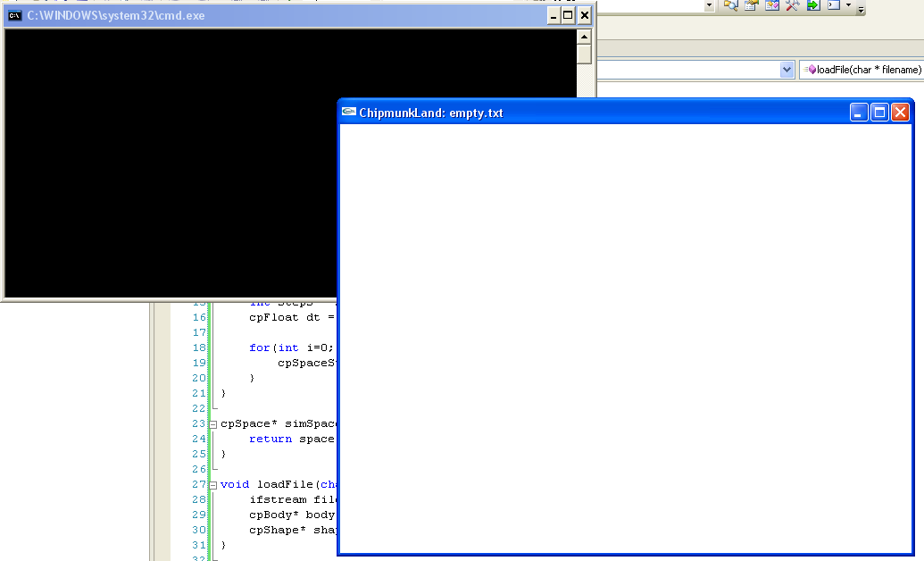
Task: Open the toolbar options overflow chevron
Action: tap(861, 9)
